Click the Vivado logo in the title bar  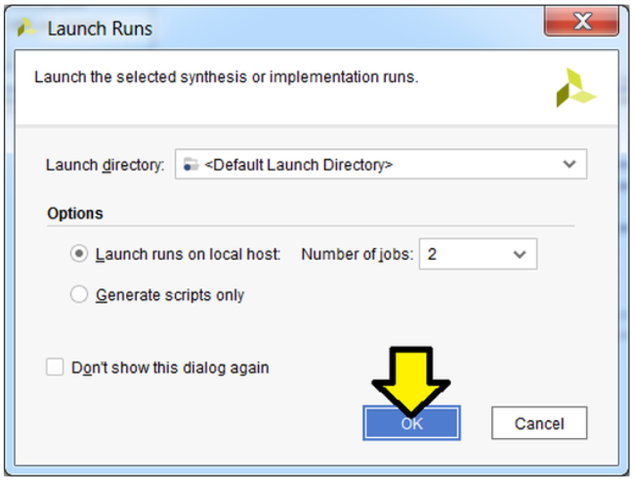click(x=28, y=28)
